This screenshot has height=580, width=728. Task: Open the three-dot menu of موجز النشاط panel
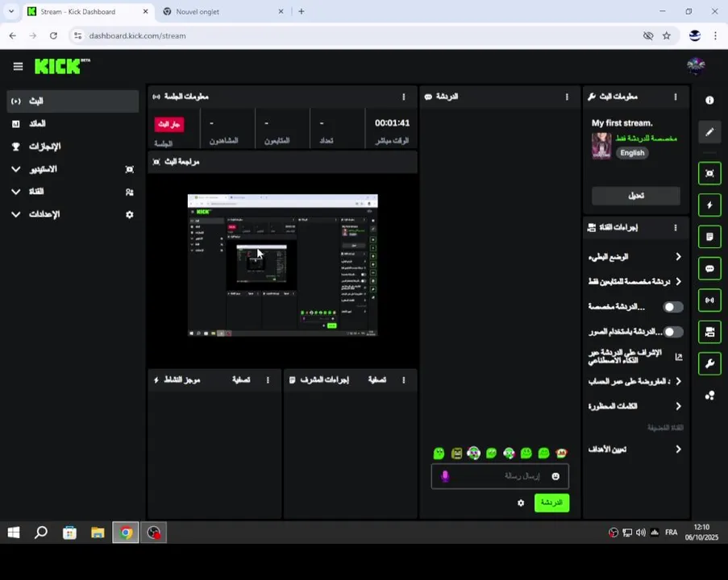(268, 380)
